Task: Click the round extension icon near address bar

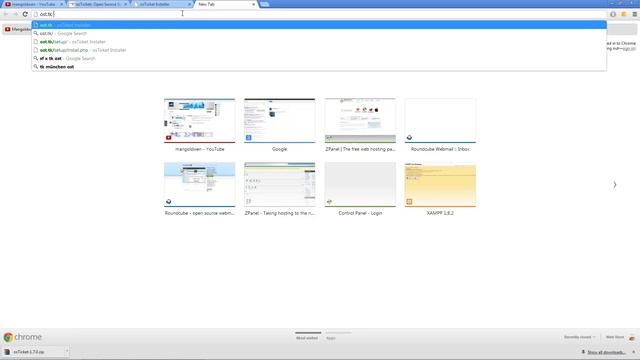Action: (x=613, y=14)
